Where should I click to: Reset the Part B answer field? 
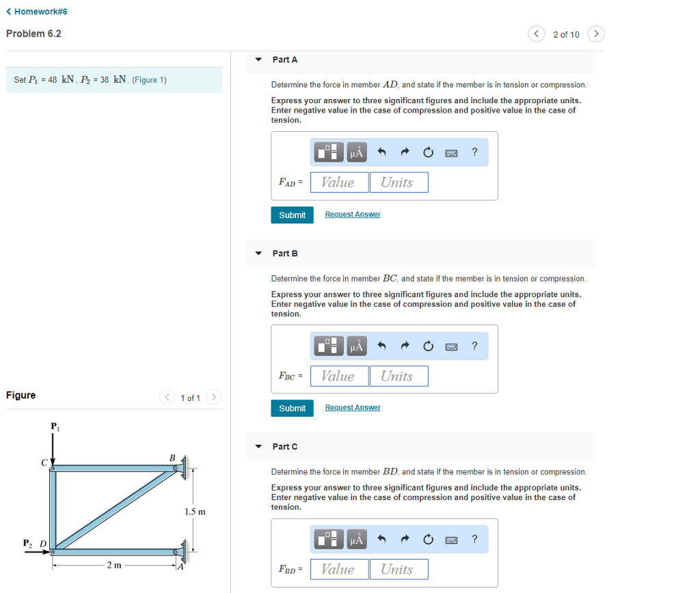[x=428, y=346]
